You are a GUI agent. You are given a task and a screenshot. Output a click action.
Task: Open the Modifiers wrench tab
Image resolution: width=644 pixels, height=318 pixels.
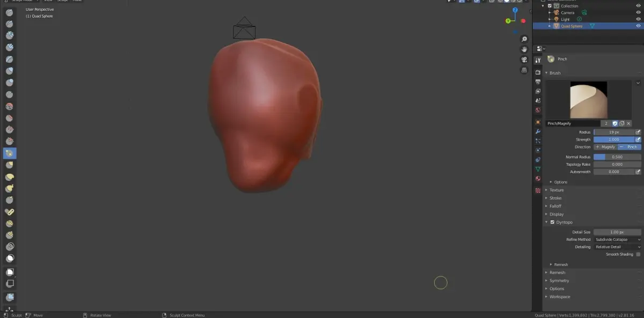(x=538, y=131)
